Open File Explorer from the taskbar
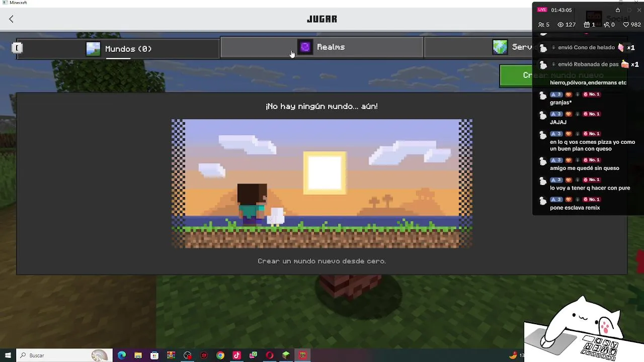 [x=138, y=355]
